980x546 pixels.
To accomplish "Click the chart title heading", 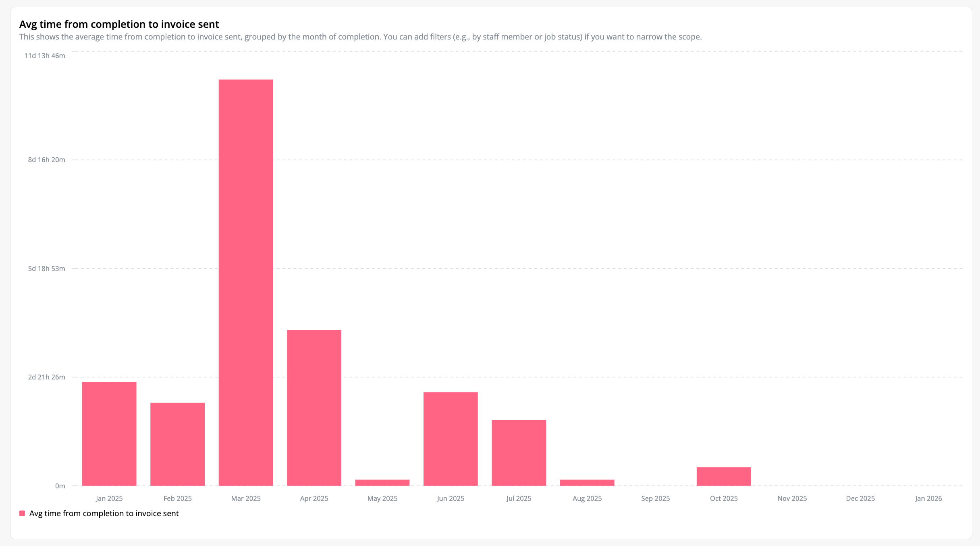I will coord(119,24).
